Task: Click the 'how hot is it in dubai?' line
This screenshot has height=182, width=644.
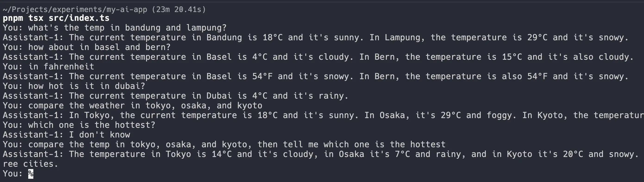Action: 74,86
